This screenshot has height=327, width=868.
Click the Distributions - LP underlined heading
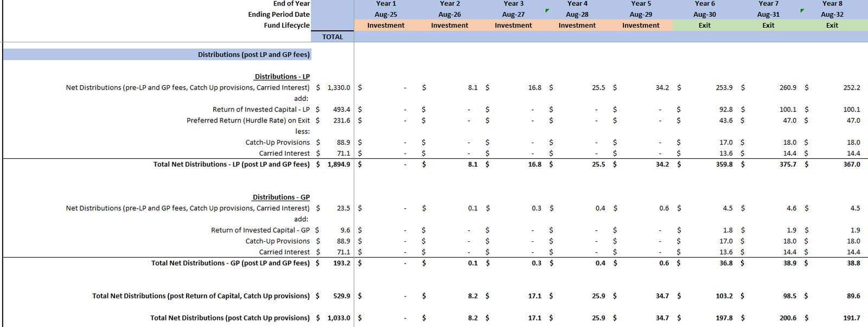pos(282,77)
